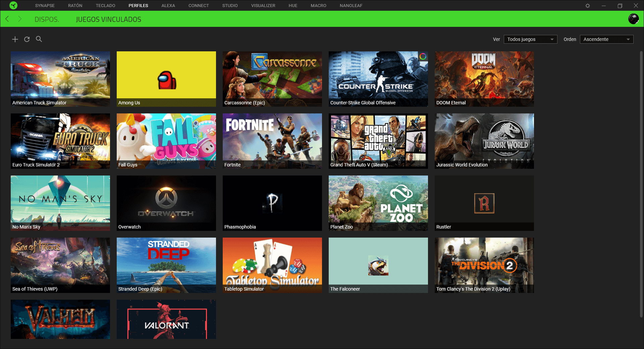Viewport: 644px width, 349px height.
Task: Open American Truck Simulator tile
Action: point(60,79)
